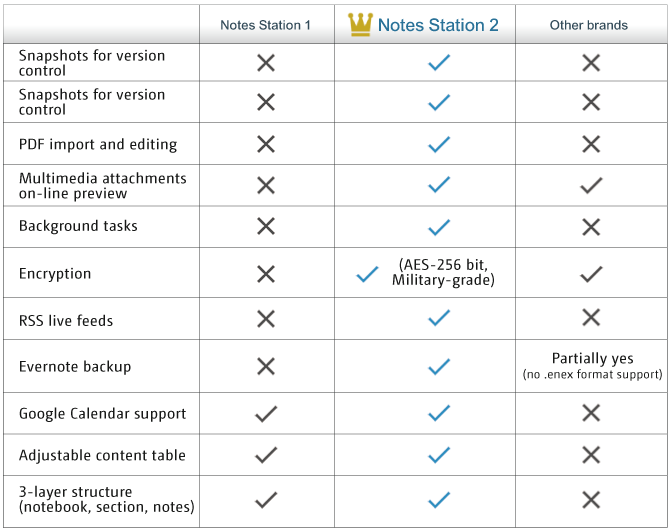Click Notes Station 1 checkmark for Google Calendar
Image resolution: width=670 pixels, height=530 pixels.
[265, 413]
